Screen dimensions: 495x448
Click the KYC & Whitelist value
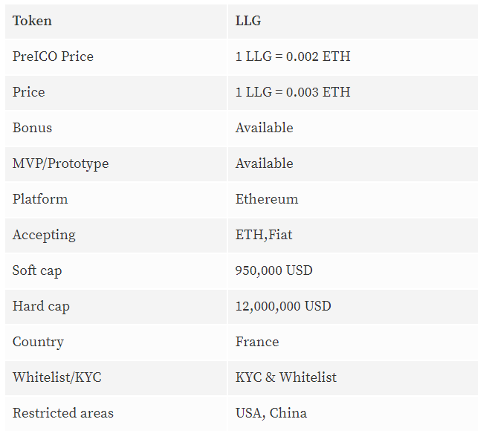pyautogui.click(x=286, y=377)
